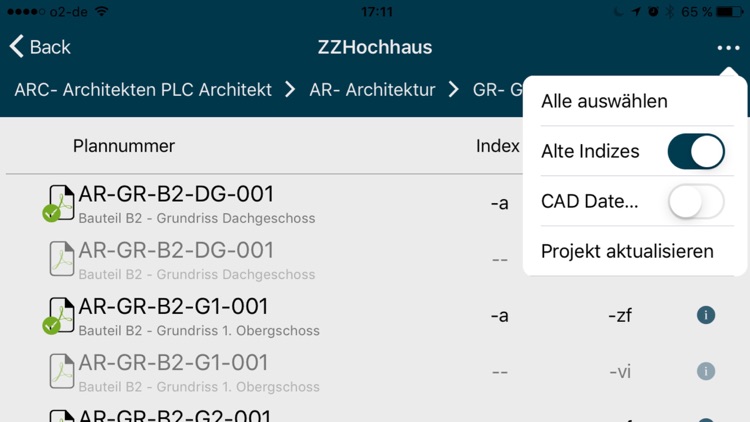Image resolution: width=750 pixels, height=422 pixels.
Task: Click the '-zf' value in the G1-001 row
Action: click(x=620, y=316)
